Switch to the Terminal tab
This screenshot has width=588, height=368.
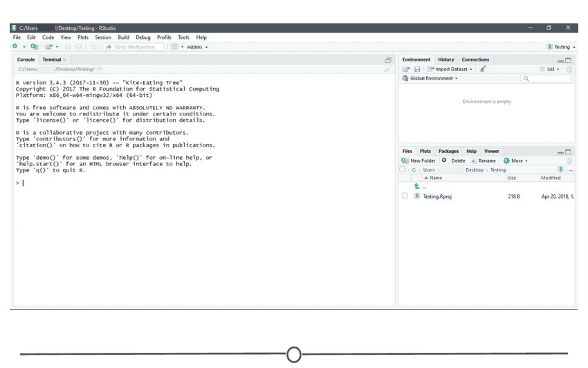pos(52,59)
